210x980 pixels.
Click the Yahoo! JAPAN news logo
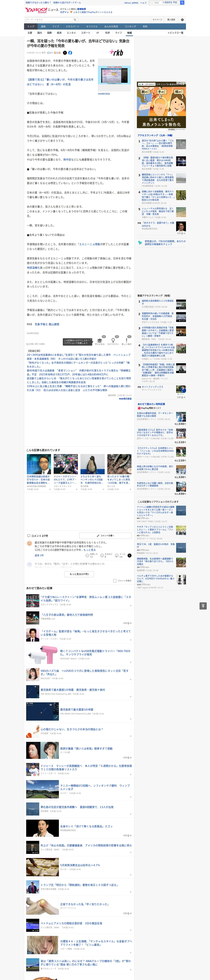point(42,10)
